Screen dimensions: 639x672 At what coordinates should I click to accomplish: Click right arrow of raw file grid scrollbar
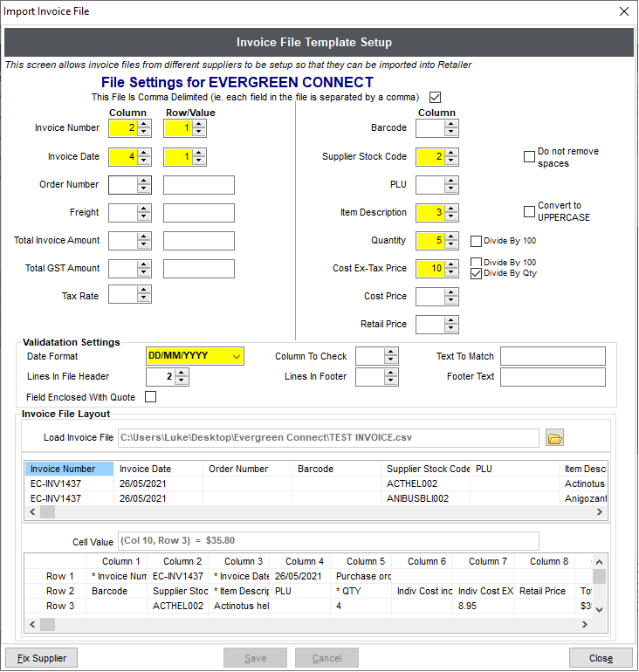pyautogui.click(x=585, y=625)
